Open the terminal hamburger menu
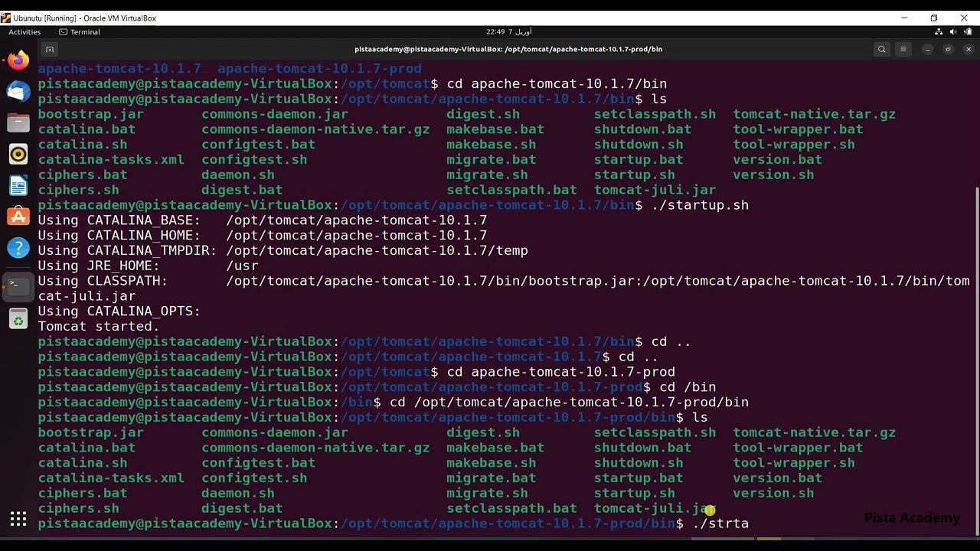The width and height of the screenshot is (980, 551). click(x=903, y=49)
